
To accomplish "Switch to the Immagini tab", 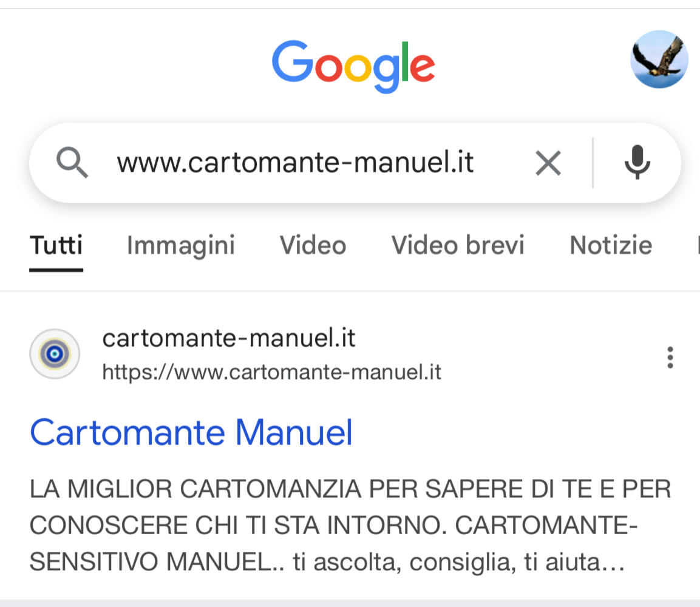I will point(181,245).
